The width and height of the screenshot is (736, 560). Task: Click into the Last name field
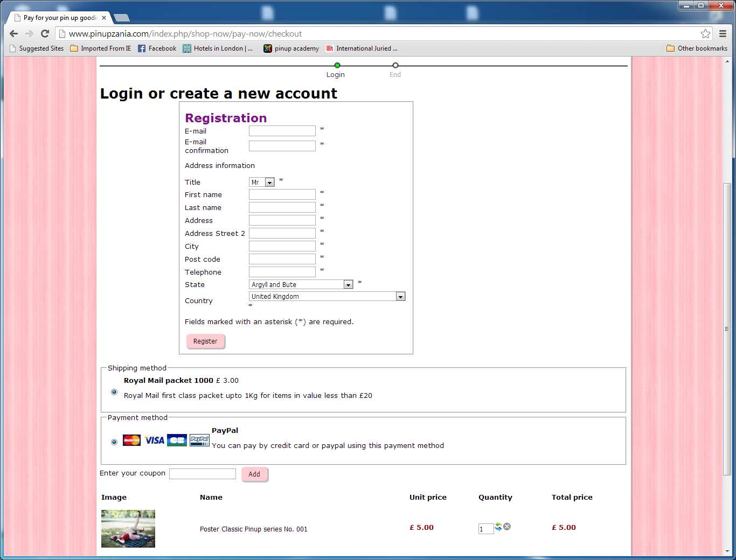[x=282, y=207]
